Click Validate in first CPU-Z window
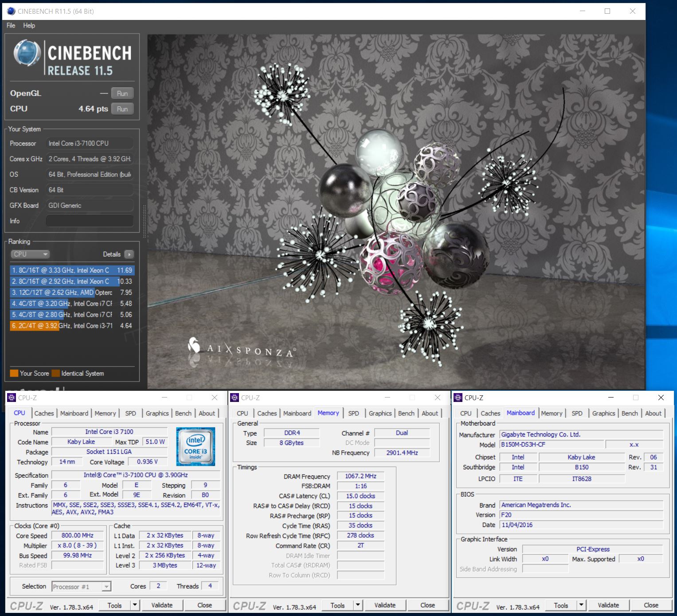 click(162, 605)
